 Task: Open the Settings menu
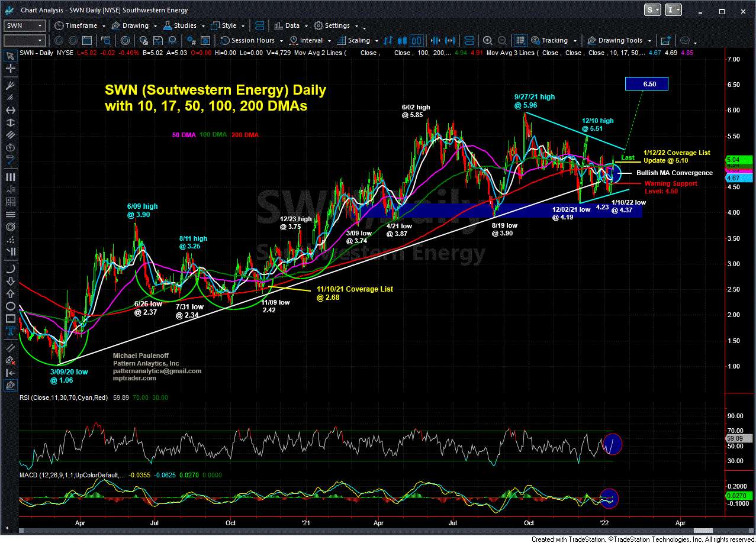point(336,25)
